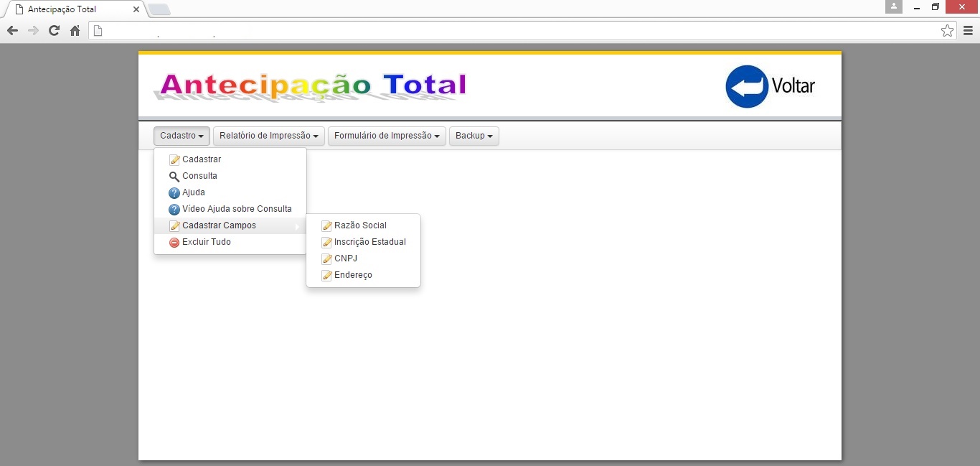
Task: Click the question mark icon beside Ajuda
Action: click(x=174, y=193)
